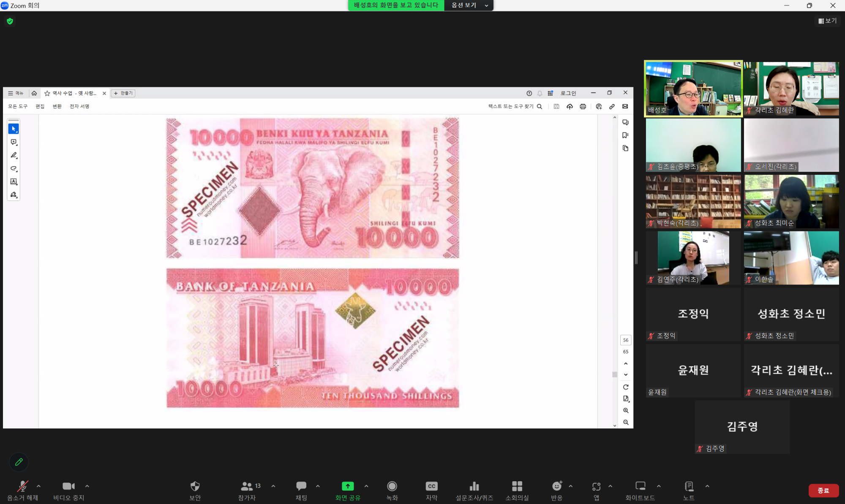
Task: Expand chat options arrow
Action: tap(318, 486)
